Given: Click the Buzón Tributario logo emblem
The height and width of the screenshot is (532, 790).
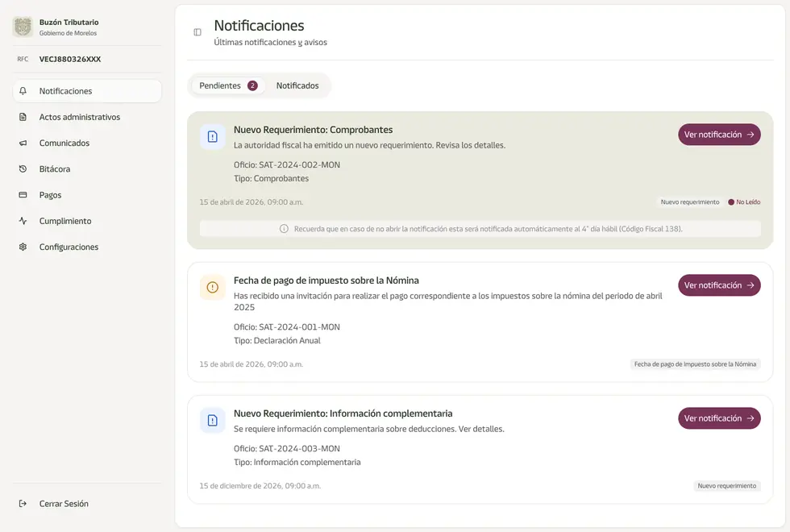Looking at the screenshot, I should tap(23, 27).
